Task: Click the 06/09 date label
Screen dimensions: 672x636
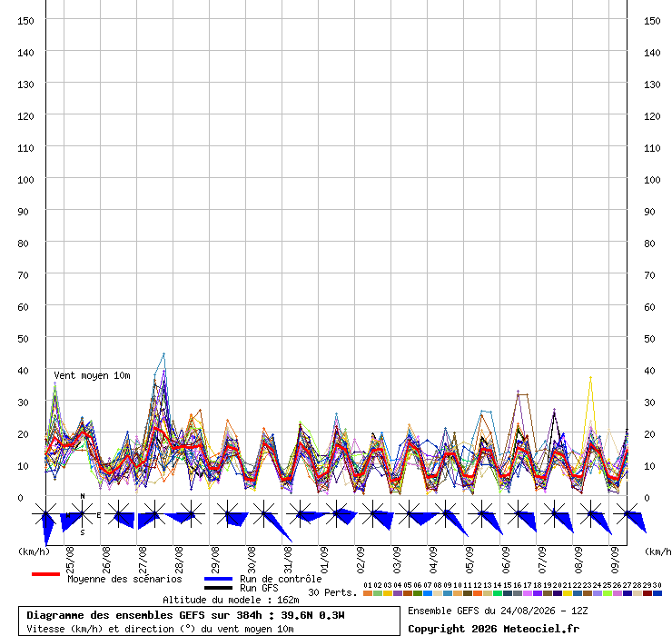Action: click(506, 560)
